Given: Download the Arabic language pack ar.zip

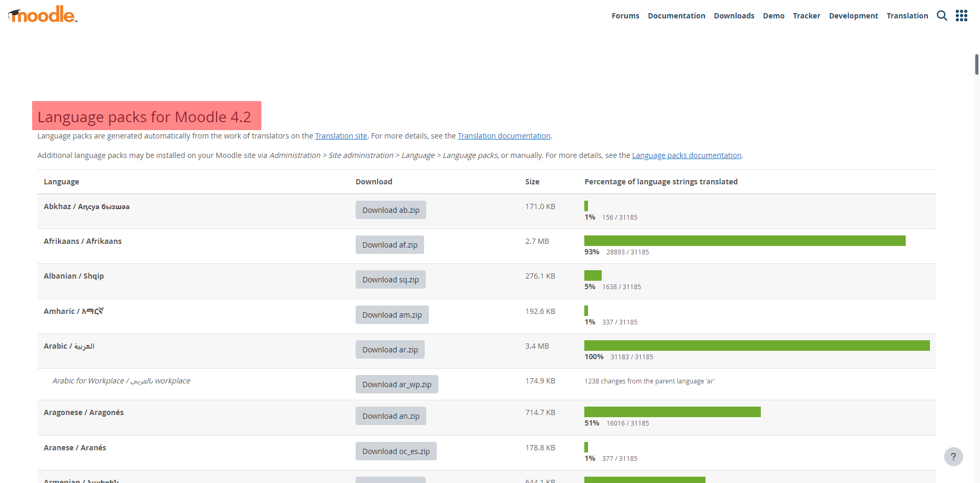Looking at the screenshot, I should 390,349.
